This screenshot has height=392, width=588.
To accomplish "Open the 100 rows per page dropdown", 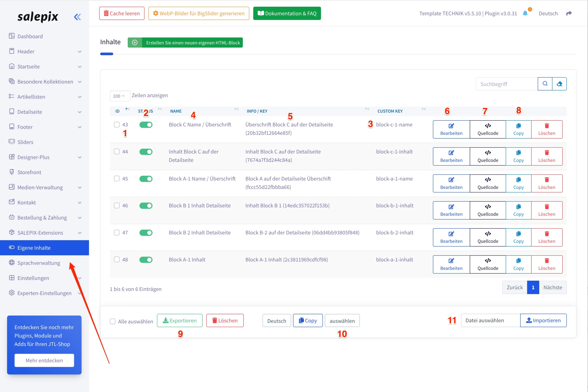I will point(120,96).
